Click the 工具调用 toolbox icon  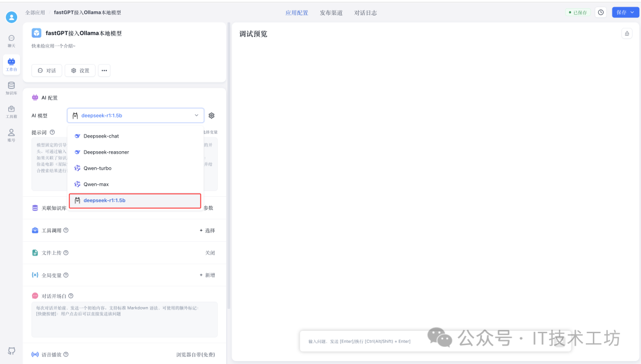tap(35, 231)
